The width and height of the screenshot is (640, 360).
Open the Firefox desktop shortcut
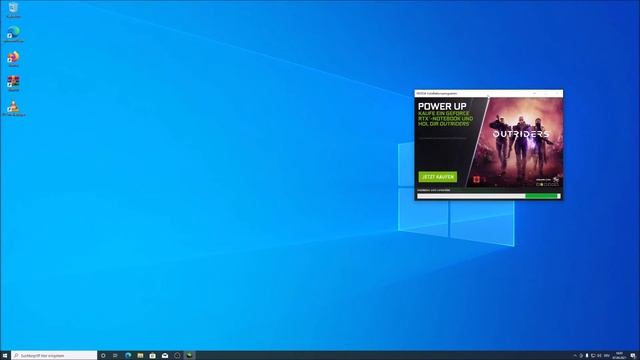pyautogui.click(x=13, y=58)
